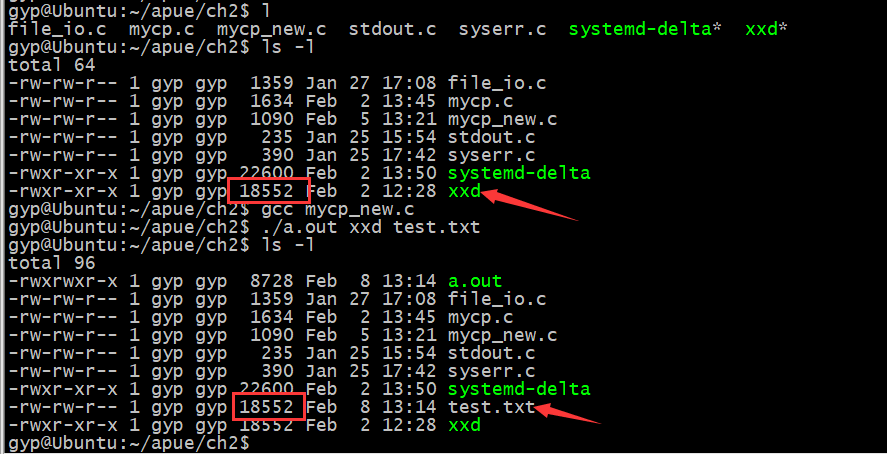
Task: Click the "total 96" line
Action: [x=51, y=263]
